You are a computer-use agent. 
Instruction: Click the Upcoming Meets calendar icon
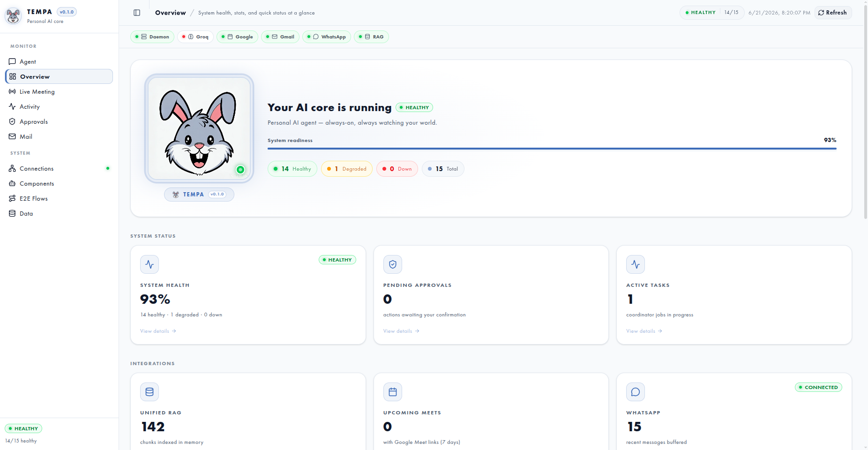coord(393,392)
